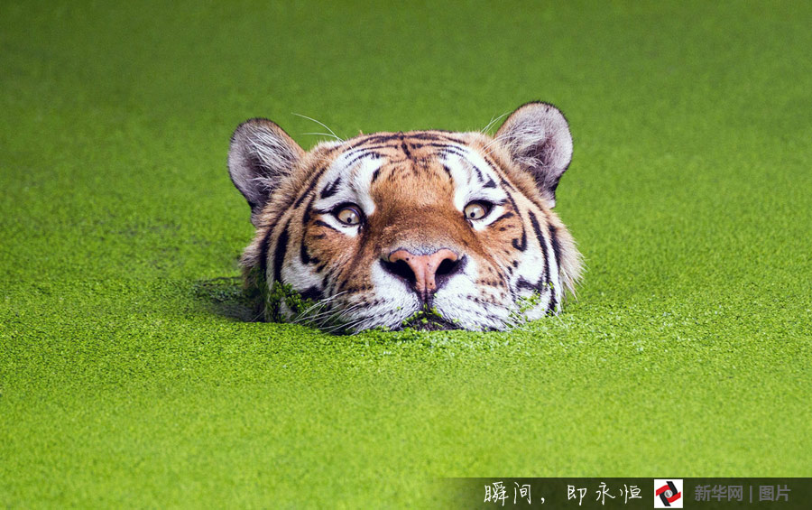Click the tiger's mouth at the duckweed line
Image resolution: width=812 pixels, height=510 pixels.
tap(426, 320)
